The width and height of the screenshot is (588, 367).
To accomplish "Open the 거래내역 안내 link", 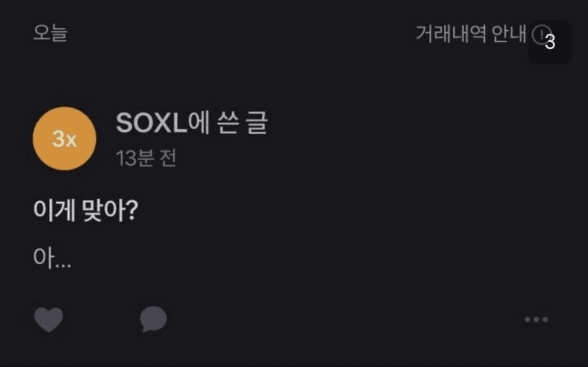I will click(x=470, y=33).
